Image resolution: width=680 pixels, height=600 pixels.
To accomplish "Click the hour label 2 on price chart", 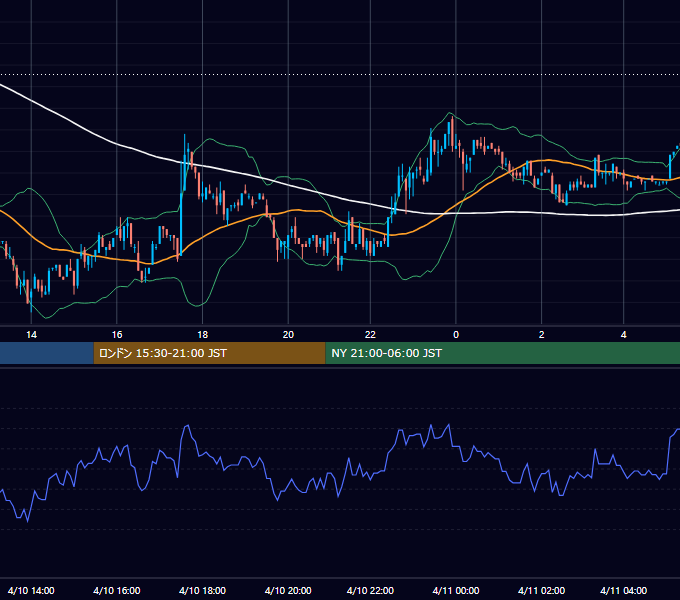I will (x=541, y=334).
